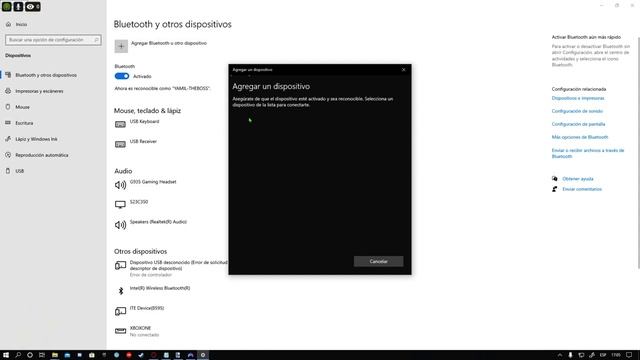
Task: Open Lápiz y Windows Ink settings
Action: tap(36, 139)
